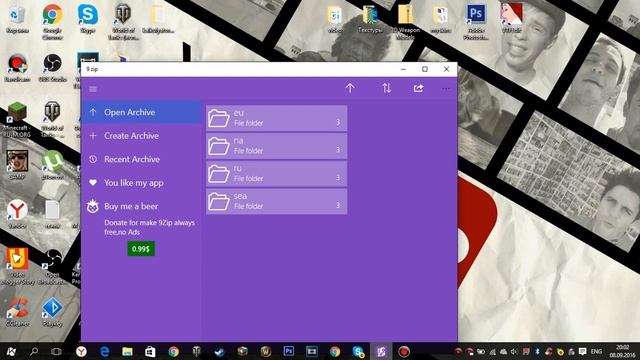Click Buy me a beer
The width and height of the screenshot is (640, 360).
coord(141,207)
